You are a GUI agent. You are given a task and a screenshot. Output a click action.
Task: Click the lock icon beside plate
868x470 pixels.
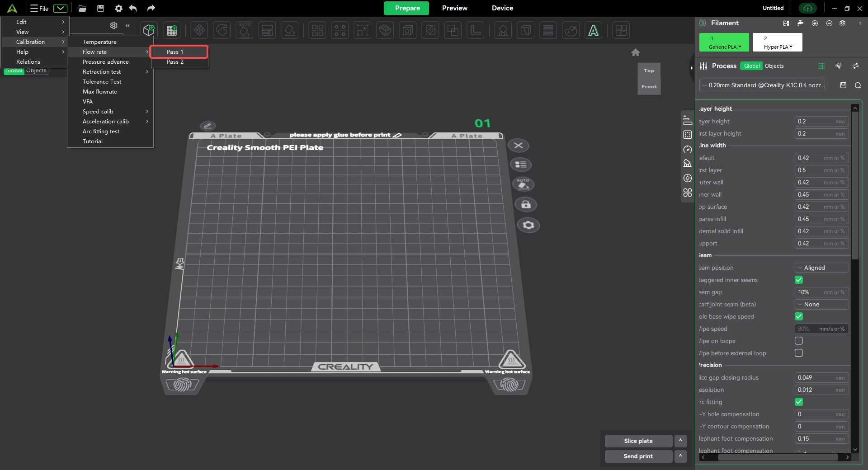526,205
